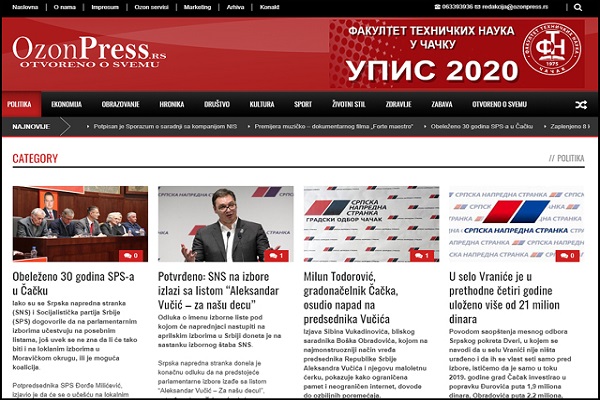
Task: Go to the Arhiva page
Action: (x=234, y=7)
